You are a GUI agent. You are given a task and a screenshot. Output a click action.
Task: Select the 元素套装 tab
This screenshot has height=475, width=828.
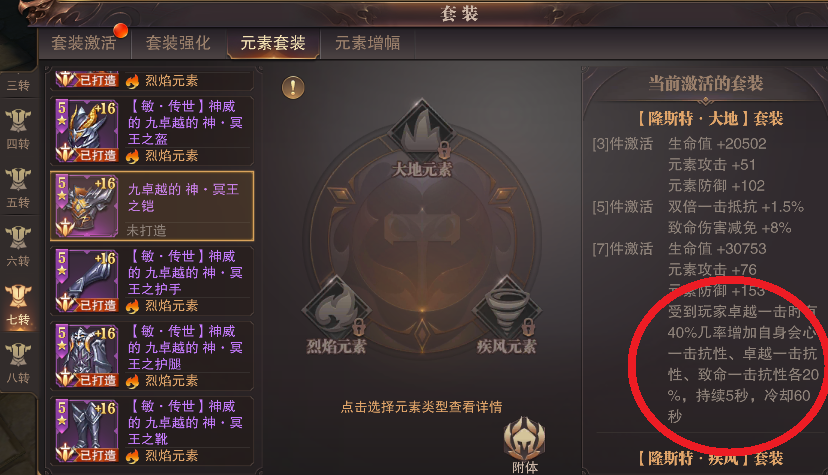273,43
